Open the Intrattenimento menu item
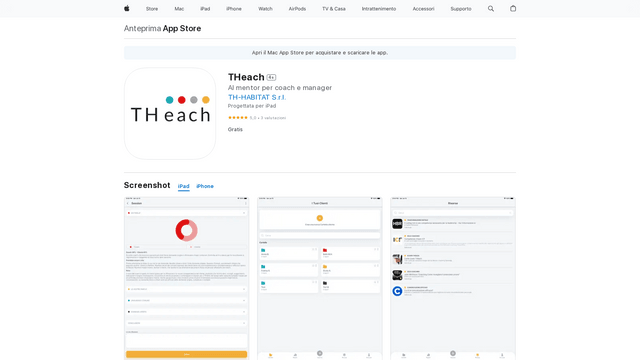 [379, 9]
